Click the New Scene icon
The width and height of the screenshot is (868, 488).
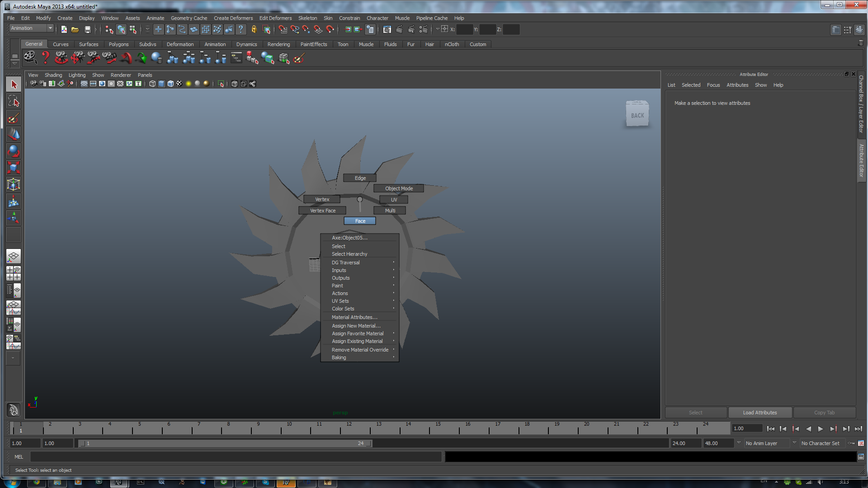[64, 29]
